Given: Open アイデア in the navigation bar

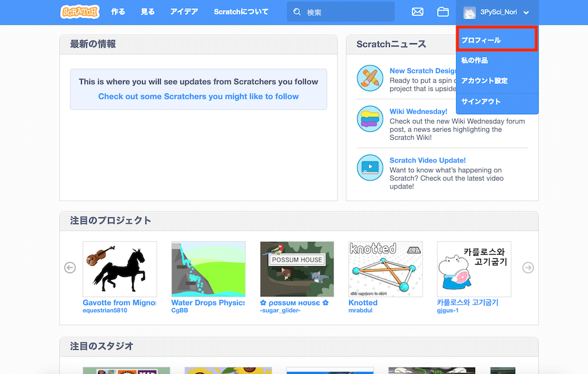Looking at the screenshot, I should tap(184, 12).
